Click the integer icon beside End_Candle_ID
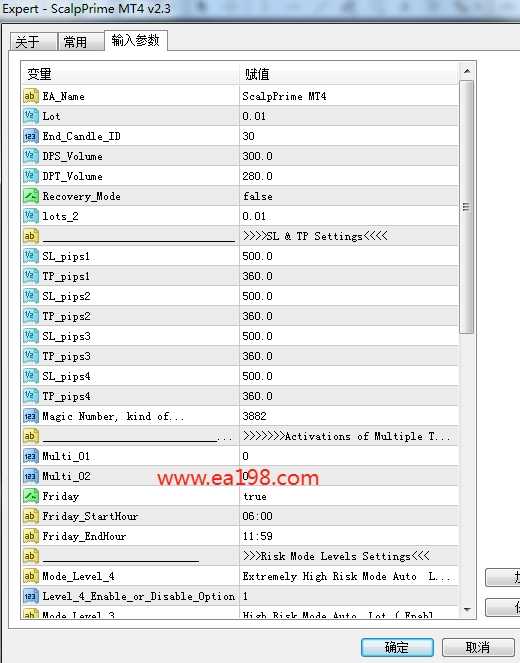 31,136
